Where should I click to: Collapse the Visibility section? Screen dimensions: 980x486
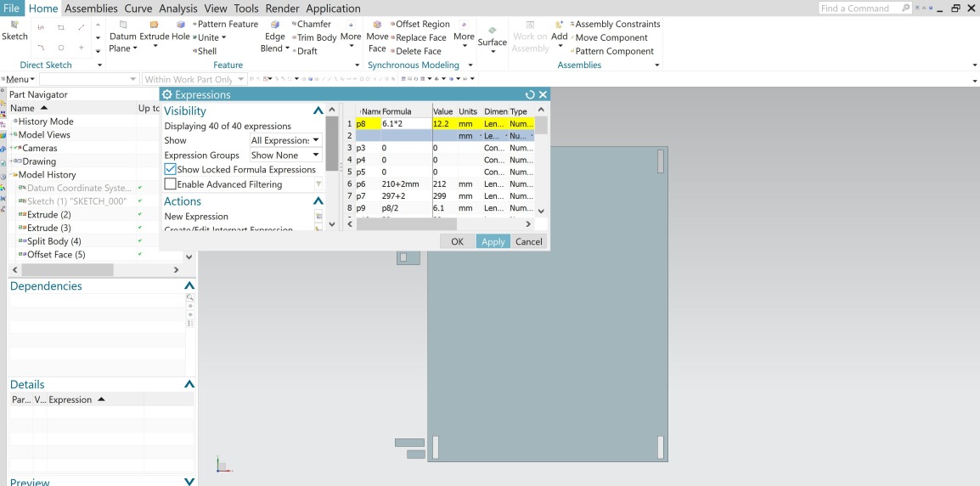click(x=318, y=111)
